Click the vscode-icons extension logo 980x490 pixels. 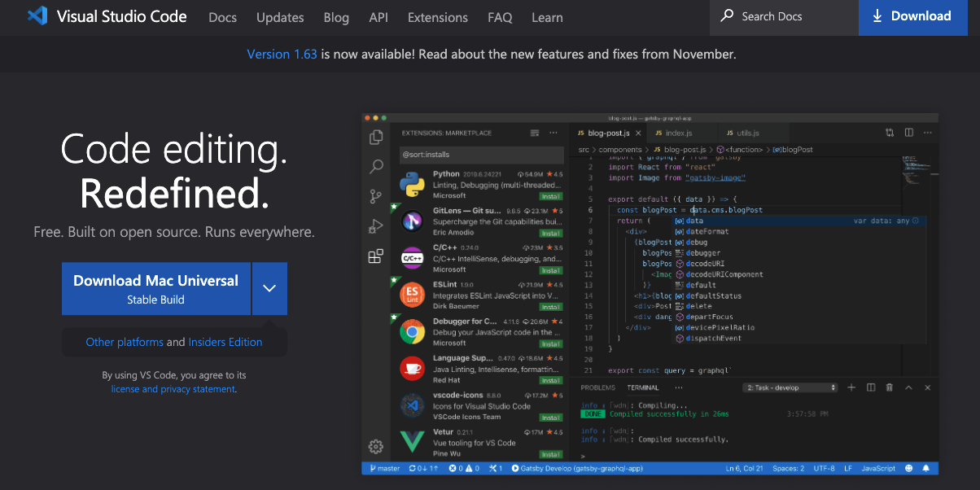coord(413,405)
